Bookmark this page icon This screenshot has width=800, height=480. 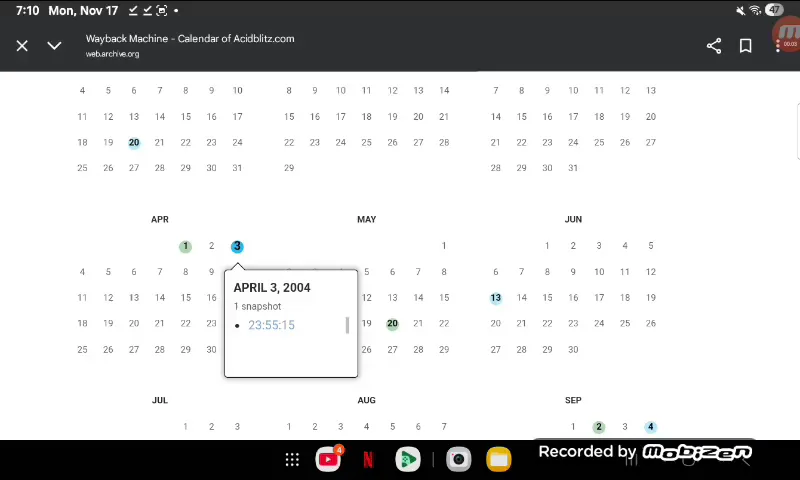pyautogui.click(x=745, y=46)
